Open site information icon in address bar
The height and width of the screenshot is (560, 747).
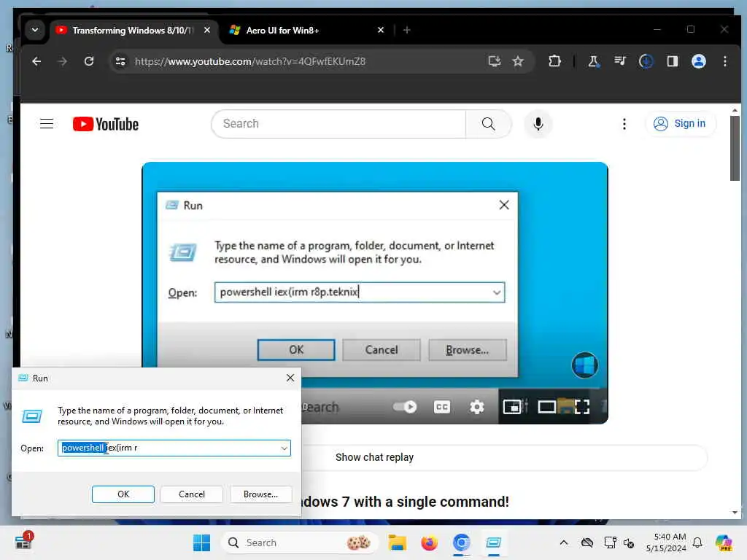120,61
